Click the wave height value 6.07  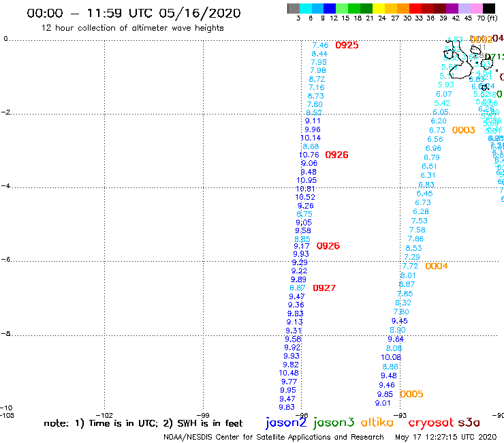[x=444, y=94]
